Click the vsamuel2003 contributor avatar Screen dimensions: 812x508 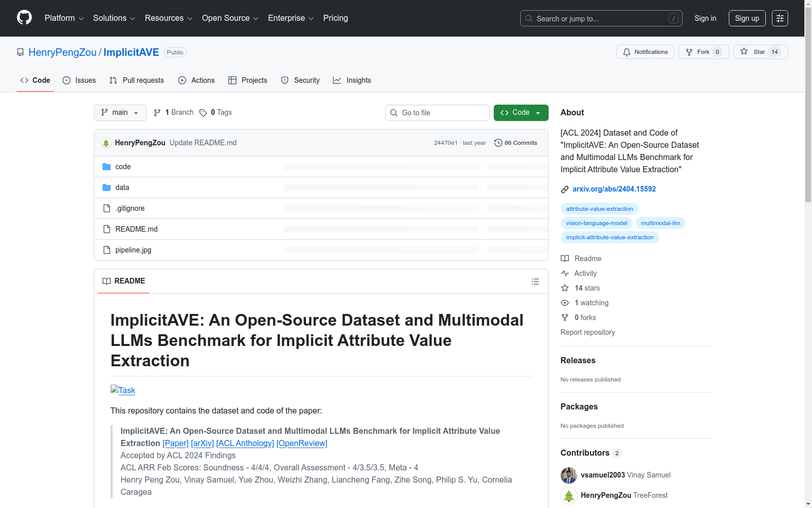point(569,475)
